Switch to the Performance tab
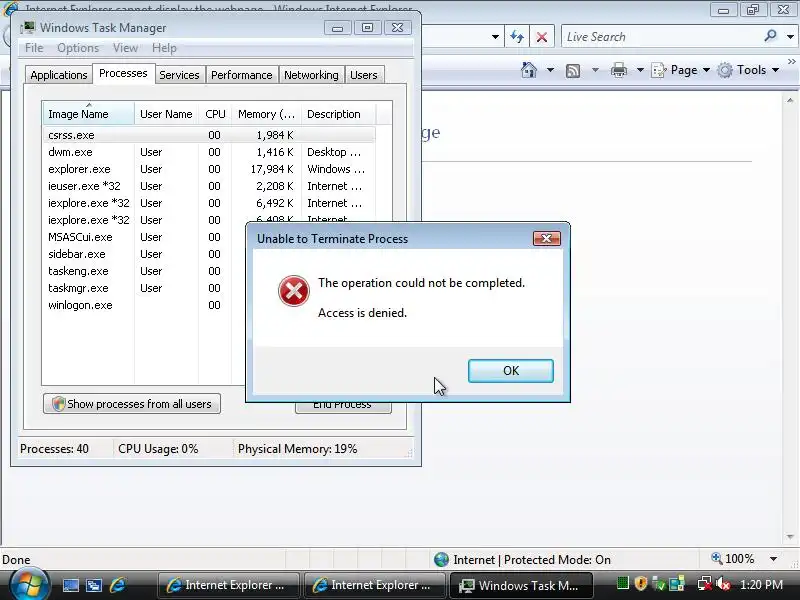Image resolution: width=800 pixels, height=600 pixels. (241, 75)
